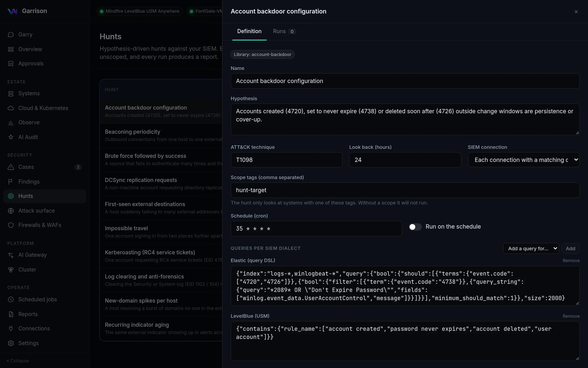The width and height of the screenshot is (588, 368).
Task: Select the Impossible travel hunt row
Action: tap(161, 232)
